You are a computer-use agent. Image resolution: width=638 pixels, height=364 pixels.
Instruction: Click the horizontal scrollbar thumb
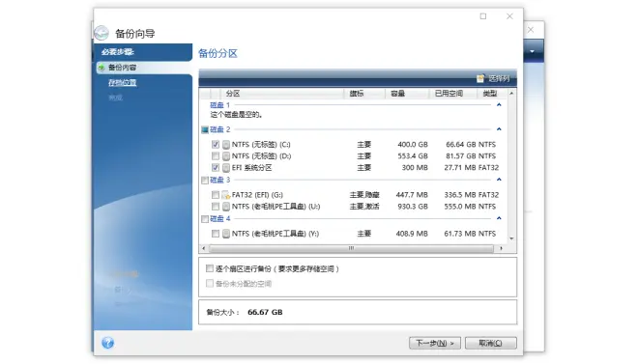point(351,248)
